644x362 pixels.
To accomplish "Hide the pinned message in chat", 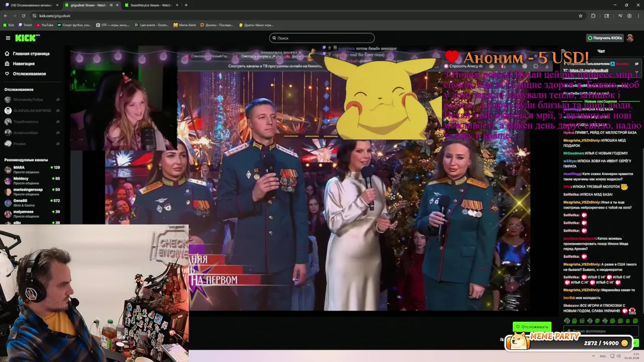I will click(636, 64).
